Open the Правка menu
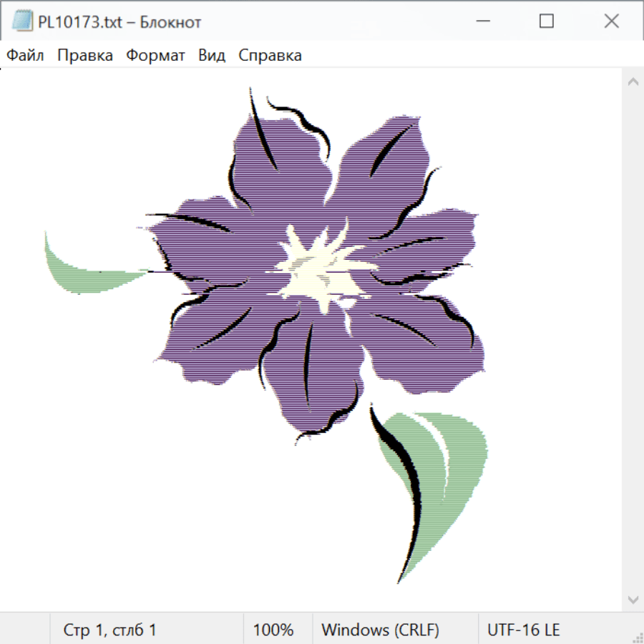This screenshot has height=644, width=644. [85, 56]
